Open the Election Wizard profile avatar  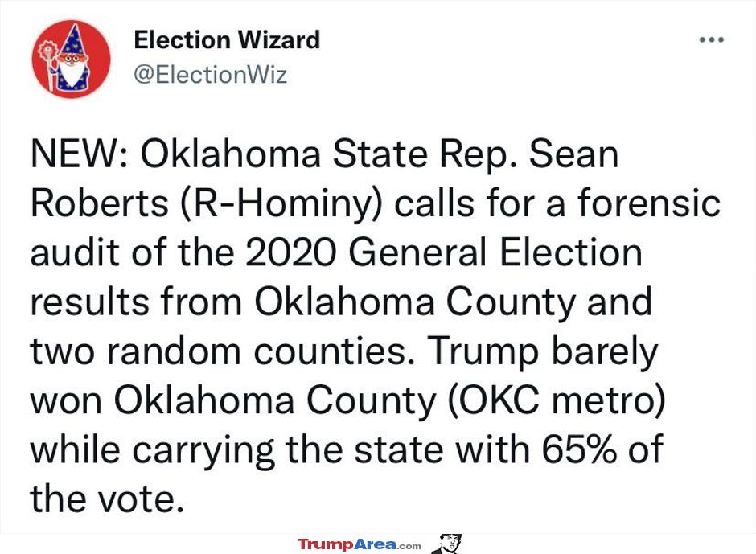(x=72, y=59)
